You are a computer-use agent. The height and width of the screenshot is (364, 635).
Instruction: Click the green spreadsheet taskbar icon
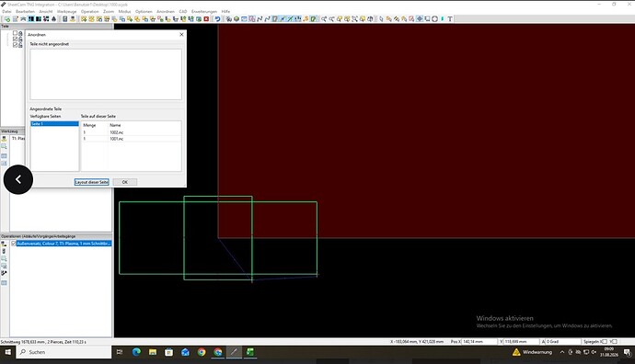(x=250, y=352)
